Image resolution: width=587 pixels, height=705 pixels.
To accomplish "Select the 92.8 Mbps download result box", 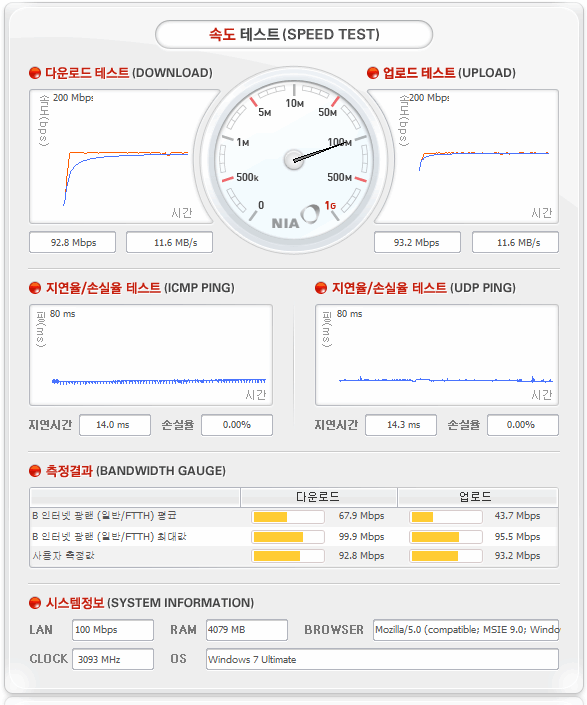I will pyautogui.click(x=72, y=242).
